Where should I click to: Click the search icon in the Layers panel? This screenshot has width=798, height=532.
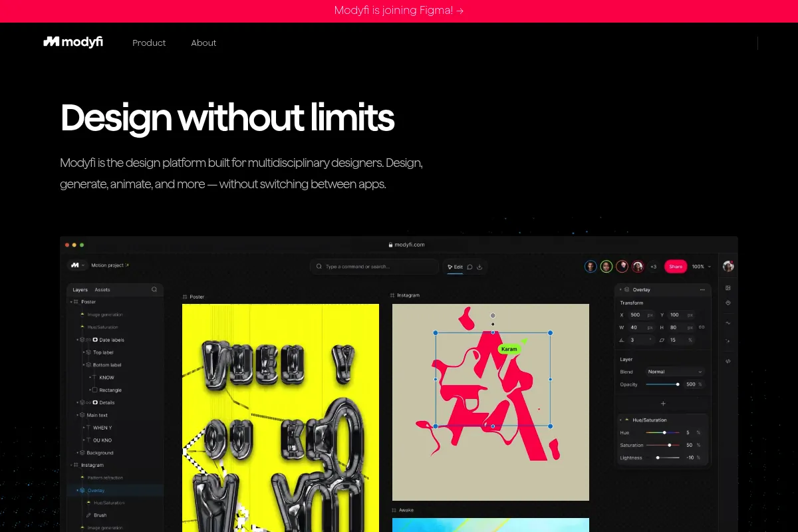click(154, 289)
